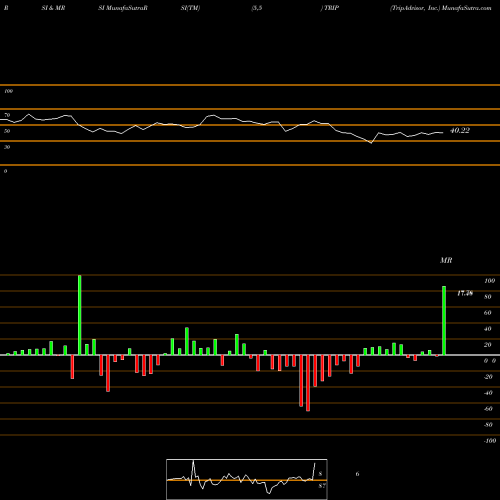Click the MR axis label -60

pos(488,409)
